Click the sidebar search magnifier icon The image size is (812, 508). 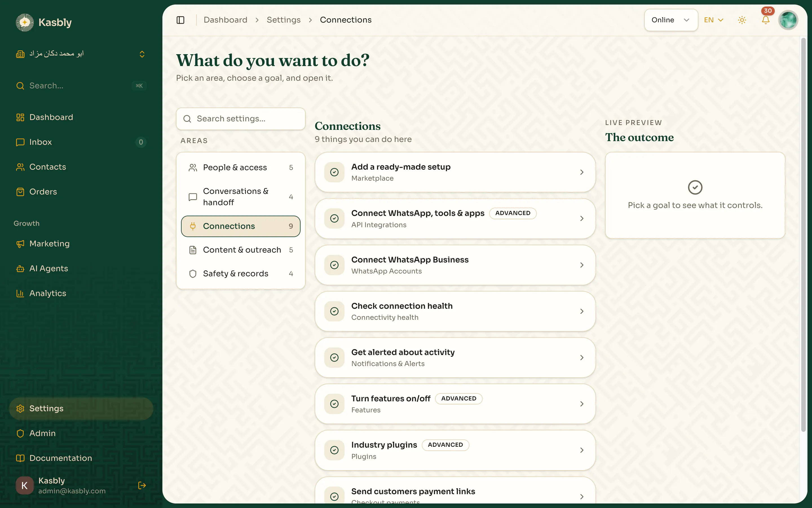click(20, 86)
